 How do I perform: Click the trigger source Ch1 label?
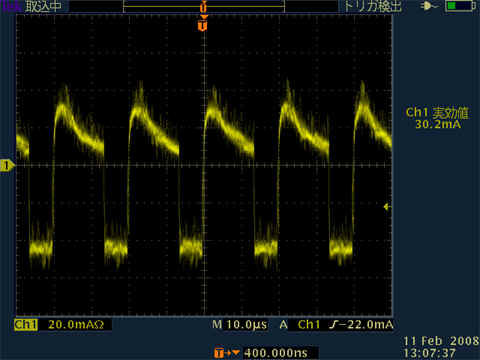coord(309,324)
